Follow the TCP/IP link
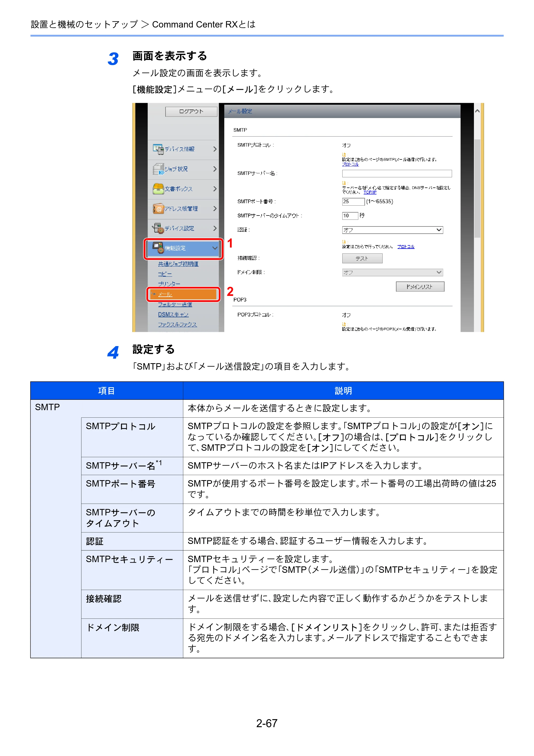The width and height of the screenshot is (534, 756). [x=370, y=192]
